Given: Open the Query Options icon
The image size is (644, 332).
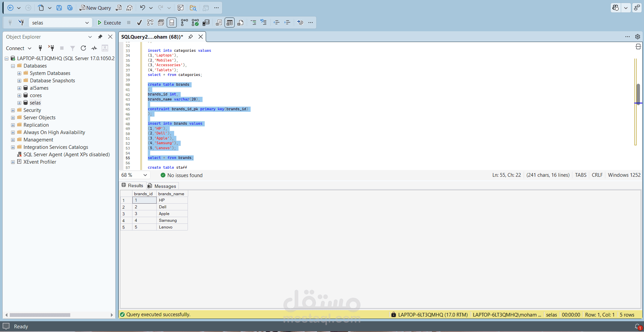Looking at the screenshot, I should point(161,23).
